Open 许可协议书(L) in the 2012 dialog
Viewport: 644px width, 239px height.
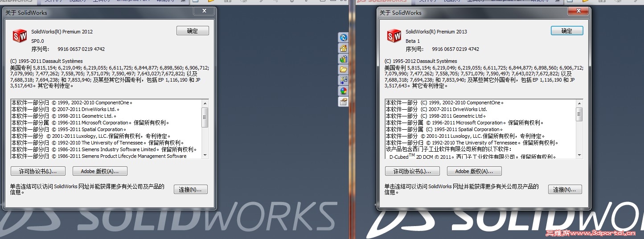tap(38, 171)
